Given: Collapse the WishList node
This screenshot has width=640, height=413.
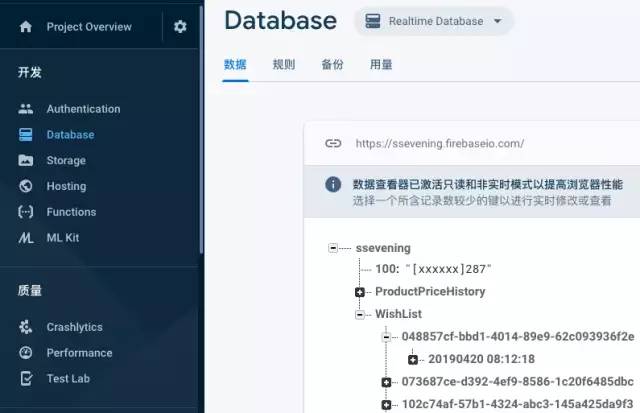Looking at the screenshot, I should pos(360,314).
